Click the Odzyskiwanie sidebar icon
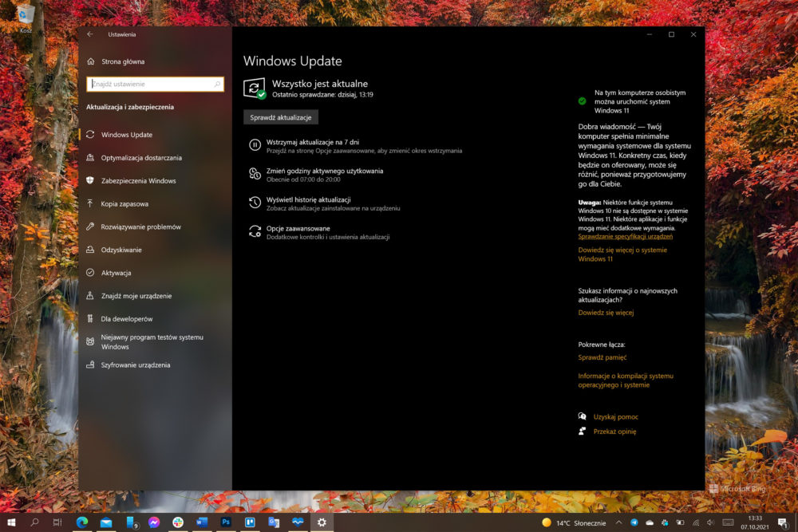The width and height of the screenshot is (798, 532). point(90,250)
